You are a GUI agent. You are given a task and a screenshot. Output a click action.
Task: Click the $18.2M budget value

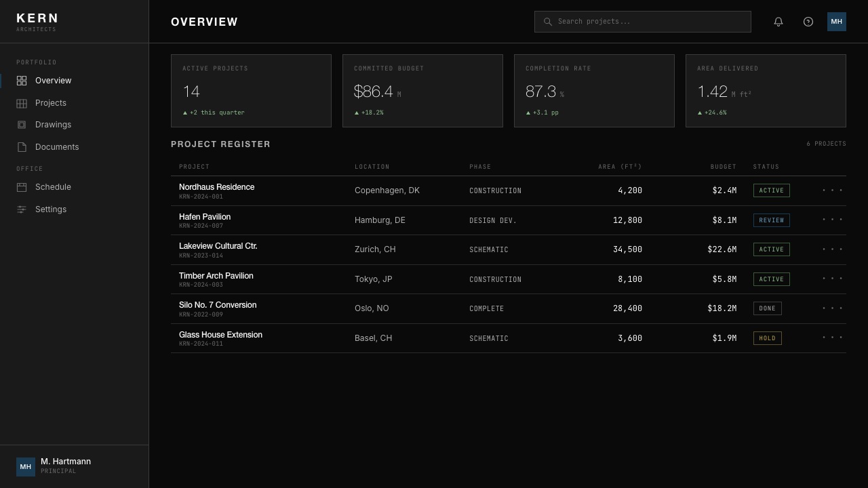[722, 308]
